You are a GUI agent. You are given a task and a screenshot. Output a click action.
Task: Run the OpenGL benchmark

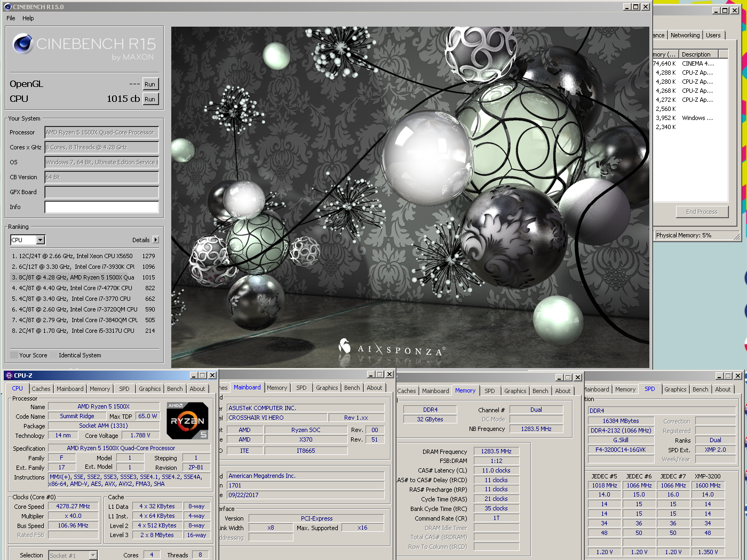pyautogui.click(x=150, y=84)
